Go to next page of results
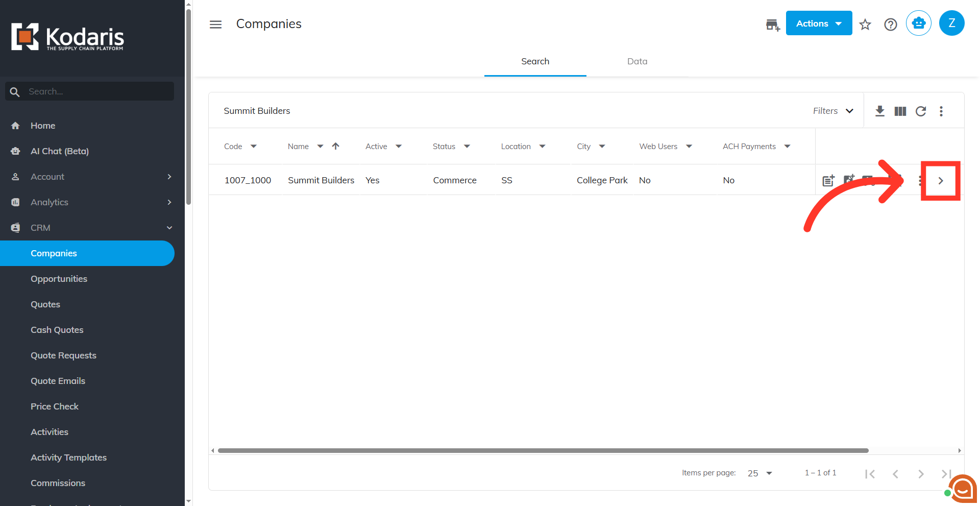Viewport: 980px width, 506px height. pos(921,474)
